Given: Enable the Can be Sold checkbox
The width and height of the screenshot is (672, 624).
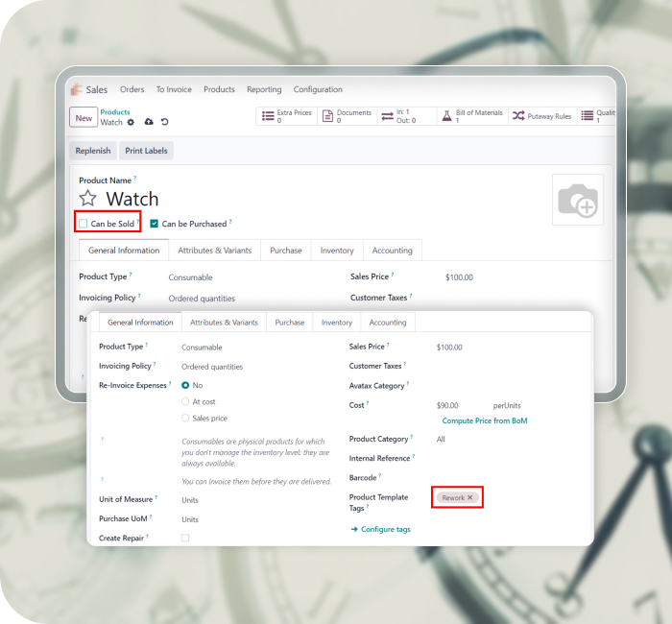Looking at the screenshot, I should [x=84, y=224].
